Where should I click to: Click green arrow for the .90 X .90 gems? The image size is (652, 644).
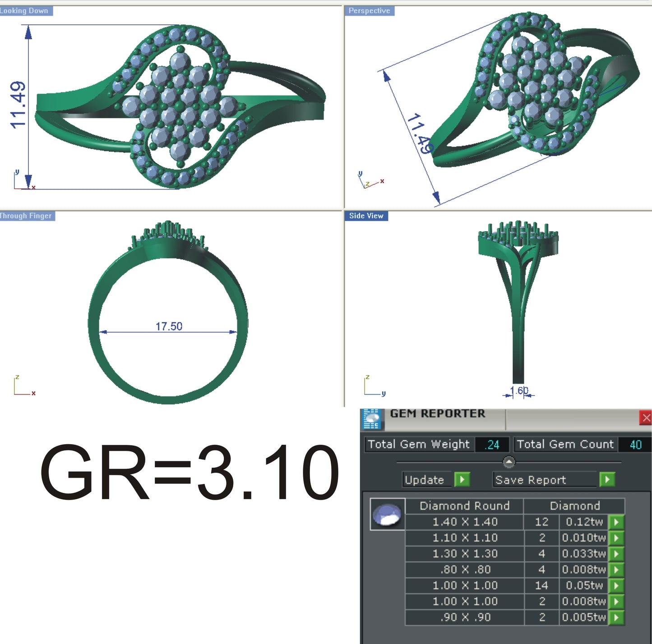click(616, 617)
